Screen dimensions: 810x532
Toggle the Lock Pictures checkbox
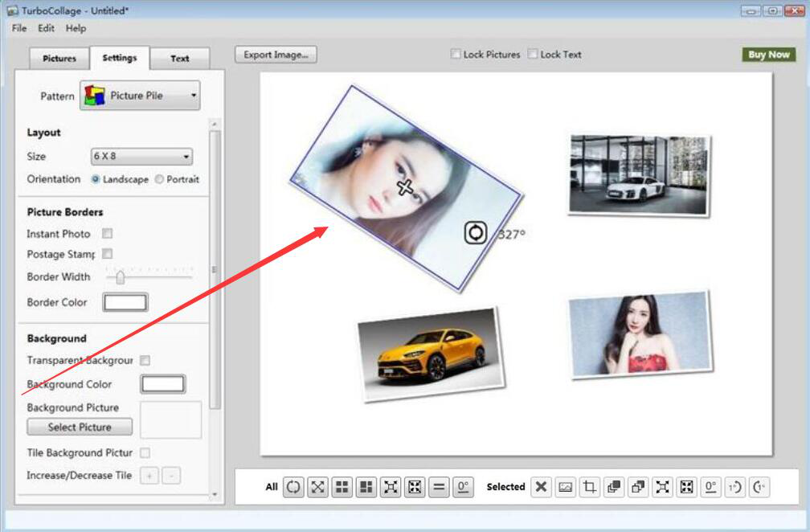coord(456,55)
